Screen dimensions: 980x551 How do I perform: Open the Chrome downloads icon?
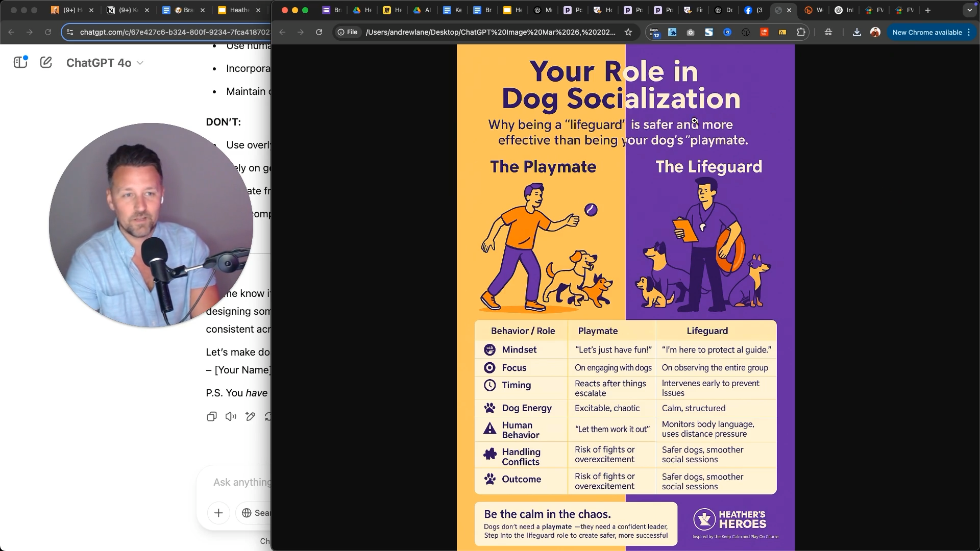(x=857, y=32)
